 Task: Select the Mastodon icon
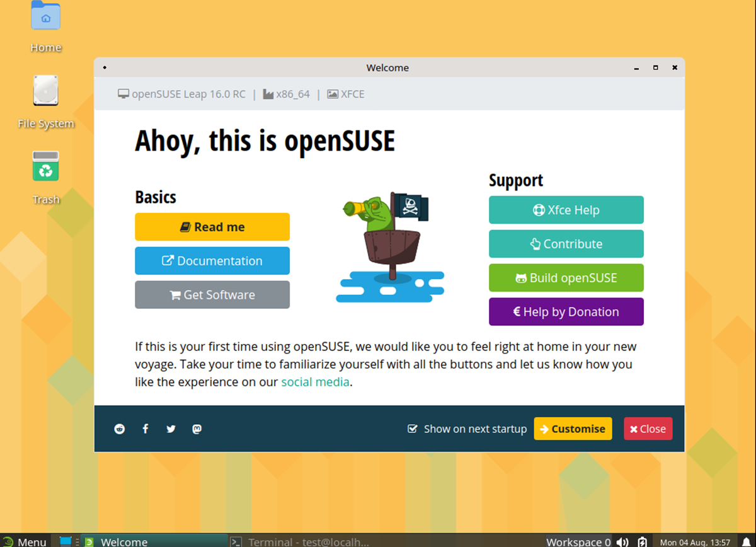(x=197, y=429)
